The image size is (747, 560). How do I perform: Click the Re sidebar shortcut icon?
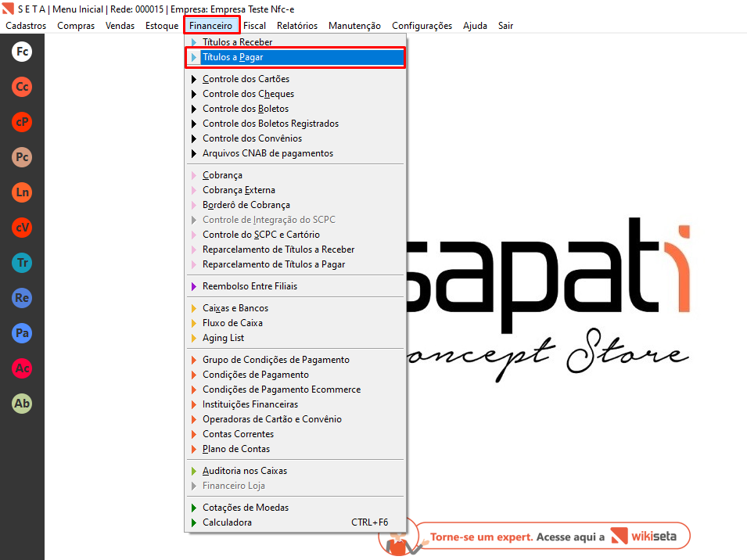(x=22, y=298)
